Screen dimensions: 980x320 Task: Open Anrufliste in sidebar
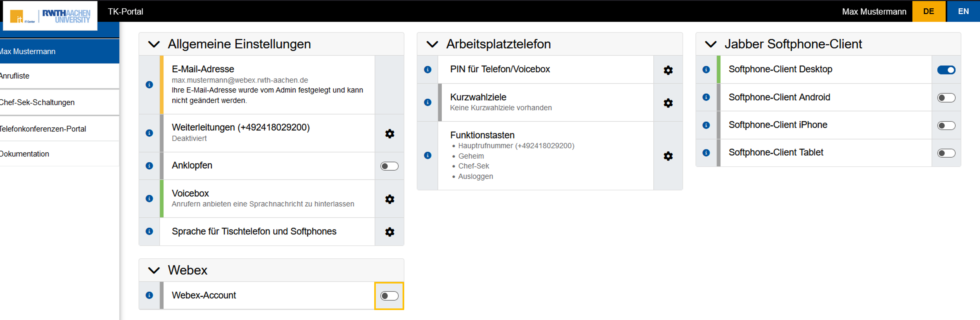pos(15,76)
